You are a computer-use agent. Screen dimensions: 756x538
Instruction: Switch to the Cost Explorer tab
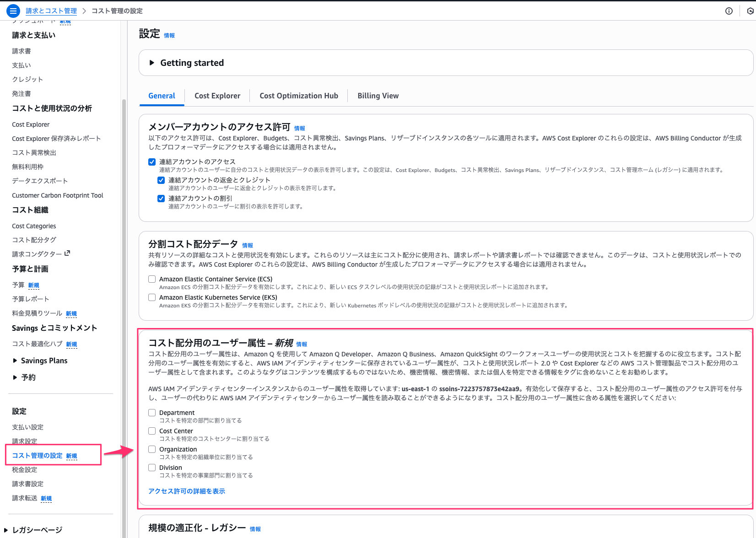click(217, 96)
